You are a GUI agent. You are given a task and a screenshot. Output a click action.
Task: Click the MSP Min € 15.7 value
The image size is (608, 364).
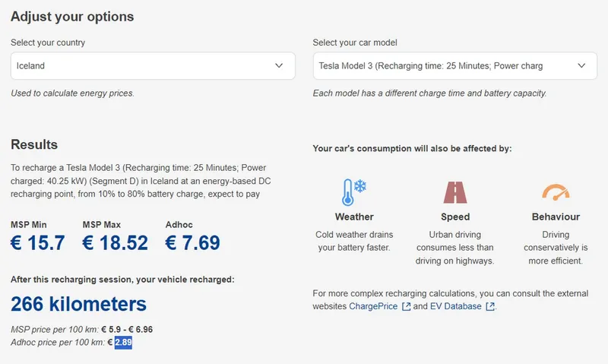coord(37,243)
